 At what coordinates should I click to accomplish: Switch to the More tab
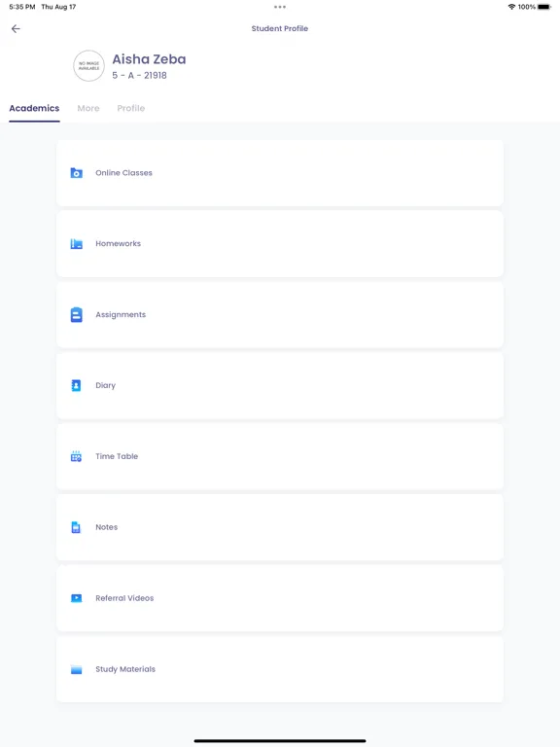pos(88,108)
